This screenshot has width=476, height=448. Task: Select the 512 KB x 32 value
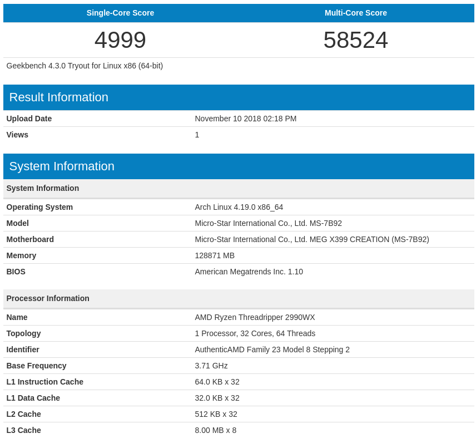pos(216,413)
